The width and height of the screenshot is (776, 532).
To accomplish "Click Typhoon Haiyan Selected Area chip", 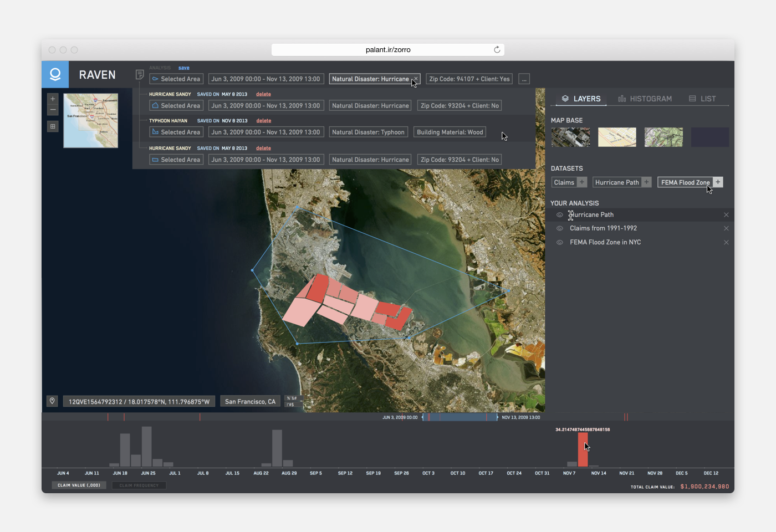I will pos(176,132).
